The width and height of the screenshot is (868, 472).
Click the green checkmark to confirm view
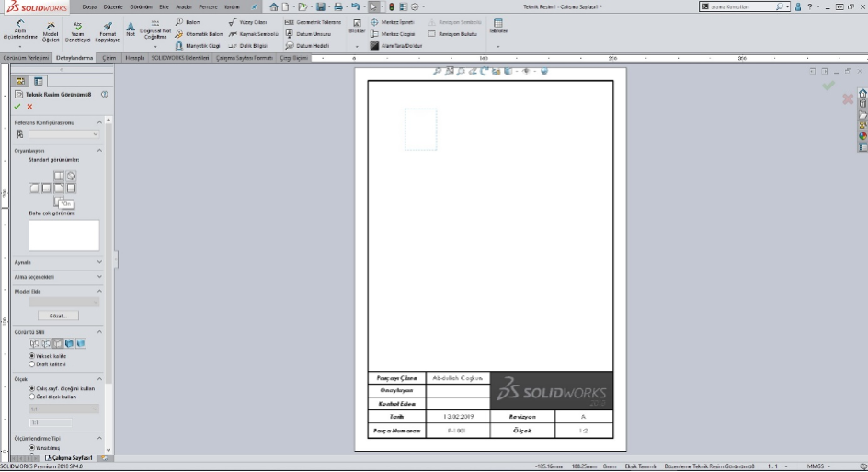click(x=17, y=107)
